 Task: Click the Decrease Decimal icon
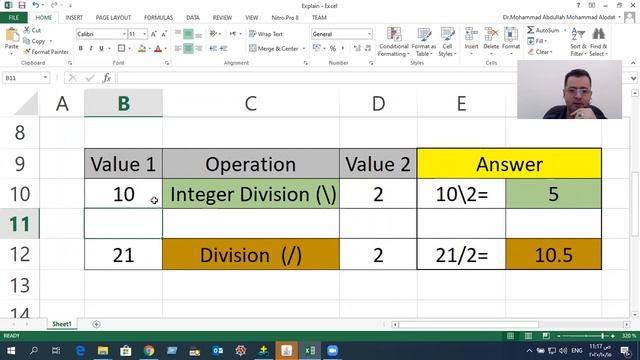(x=368, y=49)
